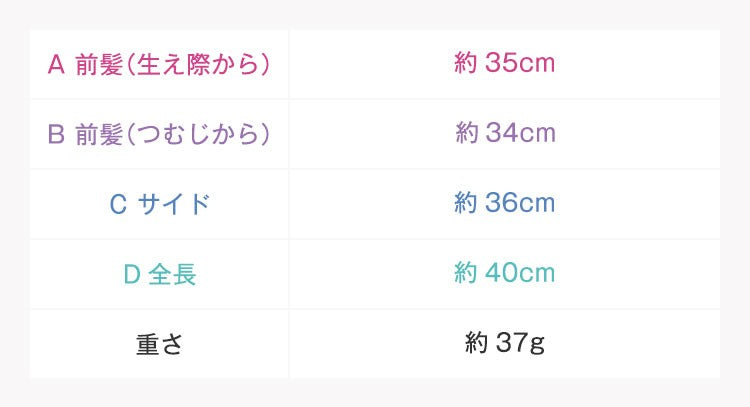750x407 pixels.
Task: Select the 約 34cm value
Action: [x=504, y=133]
